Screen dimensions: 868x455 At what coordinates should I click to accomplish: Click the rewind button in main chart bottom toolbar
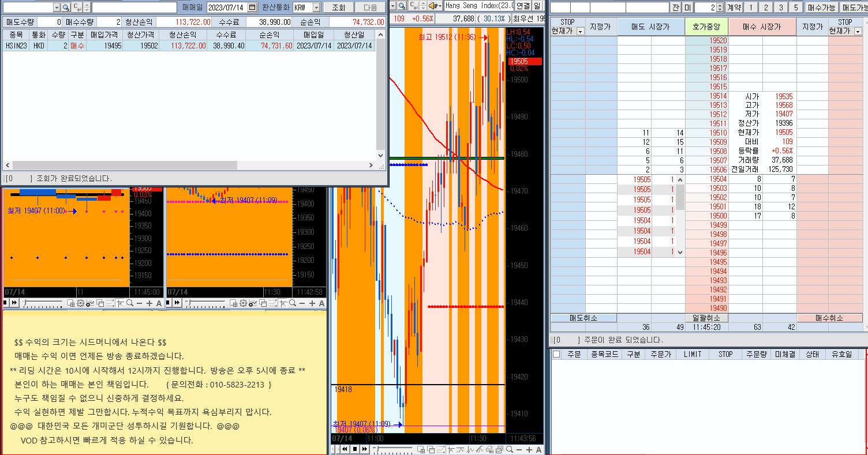[x=345, y=449]
